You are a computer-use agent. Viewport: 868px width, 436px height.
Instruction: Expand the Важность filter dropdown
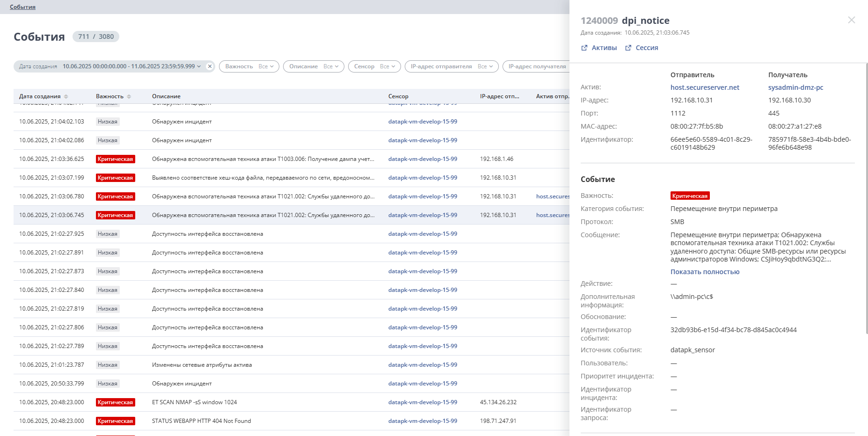(249, 66)
